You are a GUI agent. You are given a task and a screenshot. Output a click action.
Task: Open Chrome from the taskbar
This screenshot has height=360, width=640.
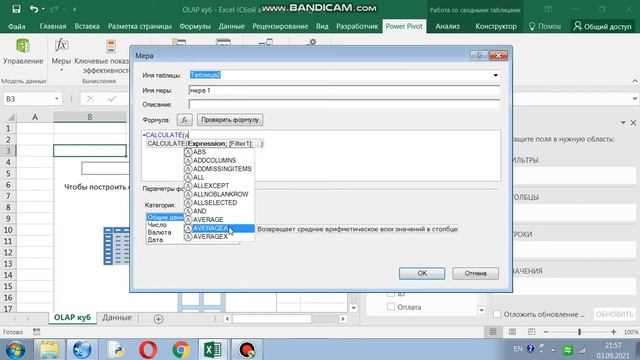[181, 350]
